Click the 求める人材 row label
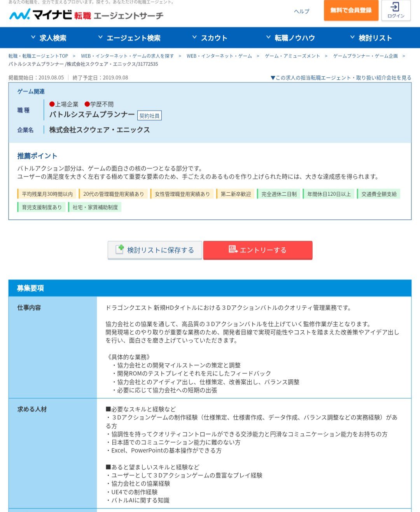Screen dimensions: 420x512 (32, 409)
